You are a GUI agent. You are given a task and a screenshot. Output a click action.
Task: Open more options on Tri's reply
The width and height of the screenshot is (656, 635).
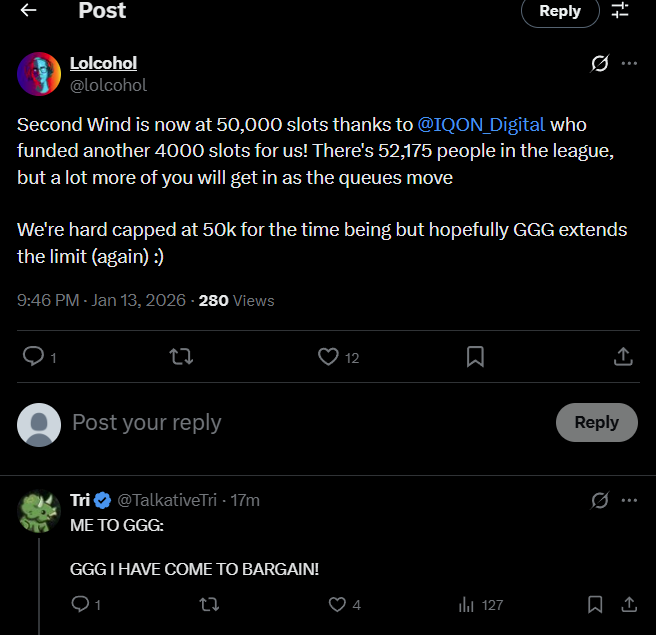pos(629,499)
